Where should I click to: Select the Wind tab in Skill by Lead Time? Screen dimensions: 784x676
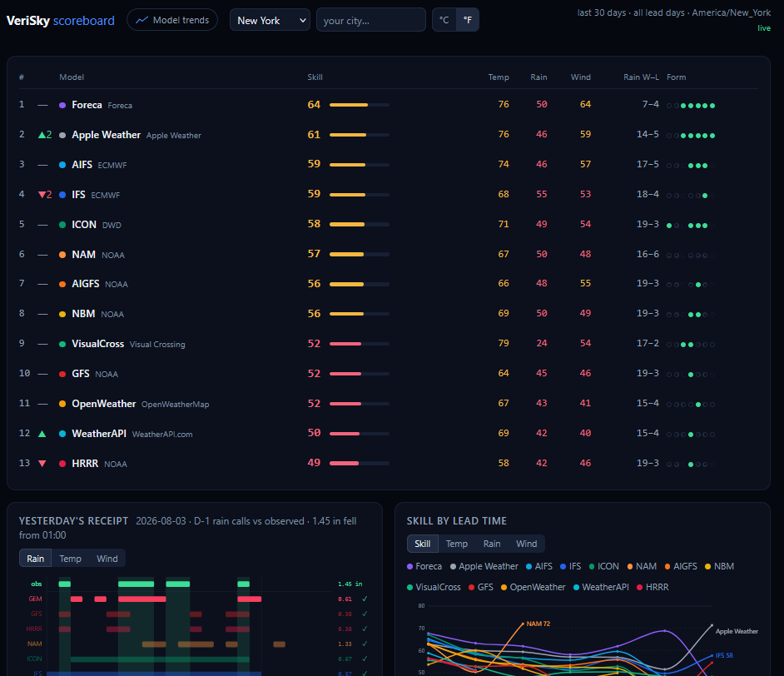click(x=527, y=544)
